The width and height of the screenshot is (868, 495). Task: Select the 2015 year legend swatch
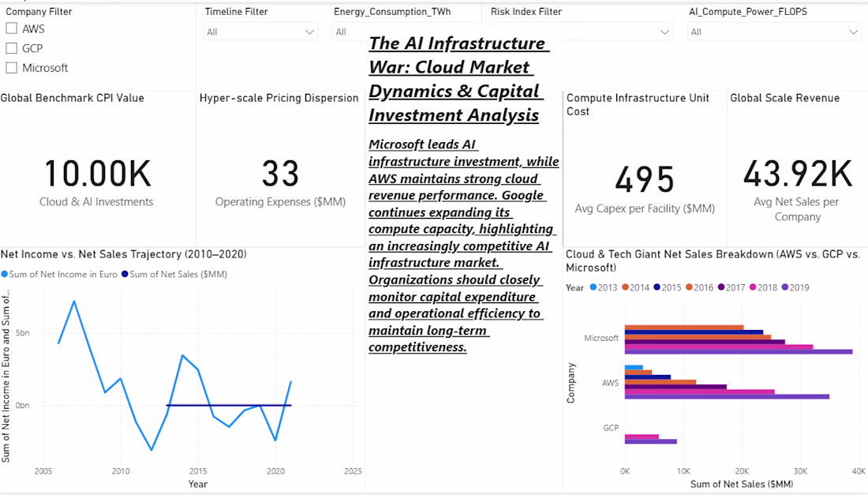coord(657,287)
